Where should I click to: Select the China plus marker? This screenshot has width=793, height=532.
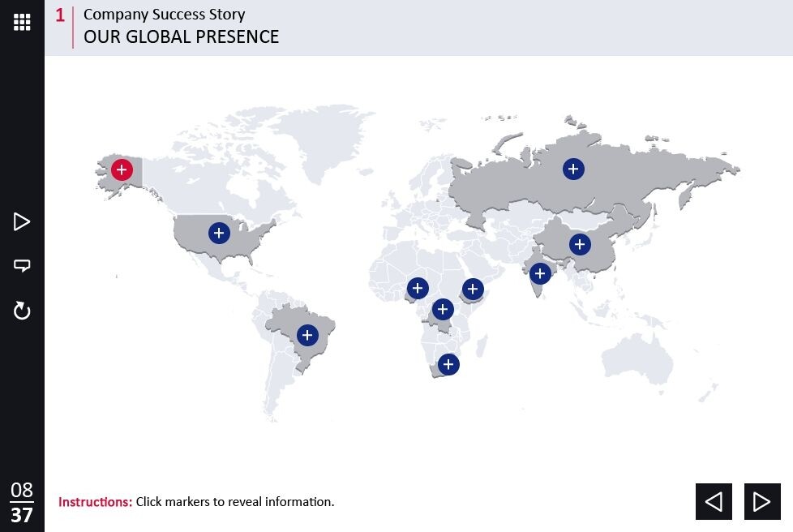580,244
